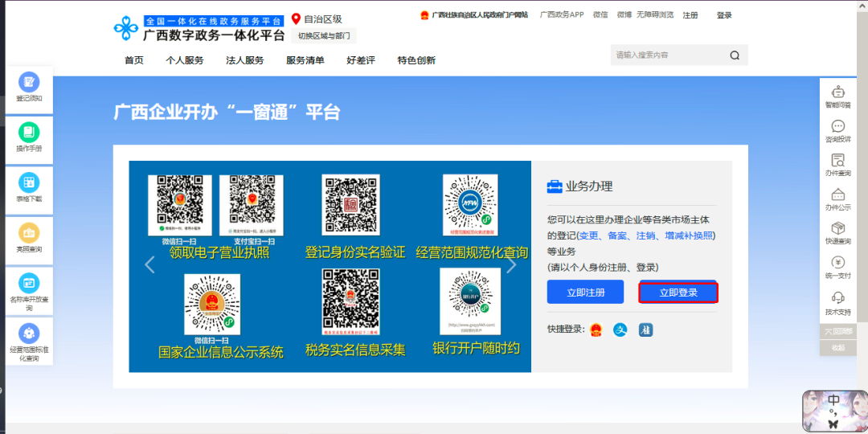Open the 登记须知 sidebar icon
This screenshot has width=868, height=434.
tap(29, 83)
